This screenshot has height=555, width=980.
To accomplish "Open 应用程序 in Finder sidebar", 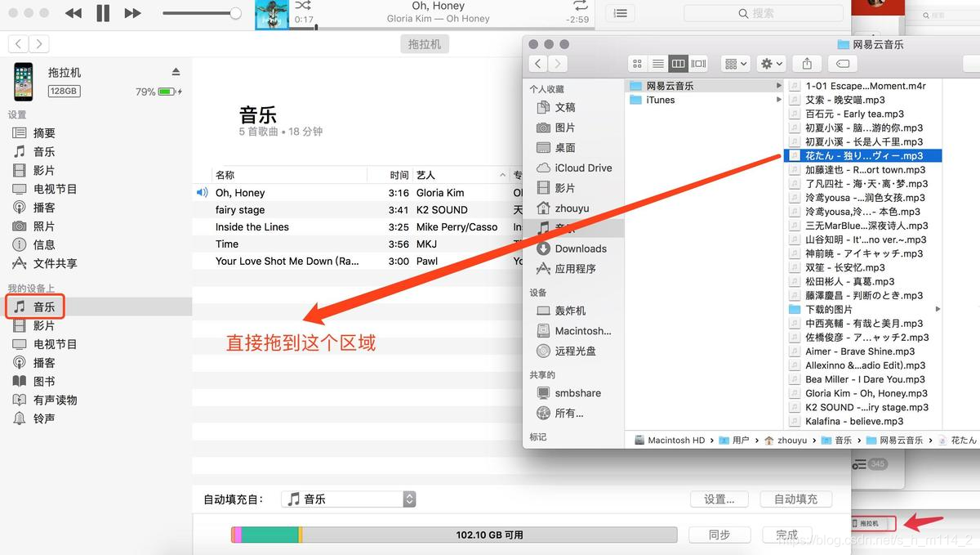I will (x=574, y=268).
